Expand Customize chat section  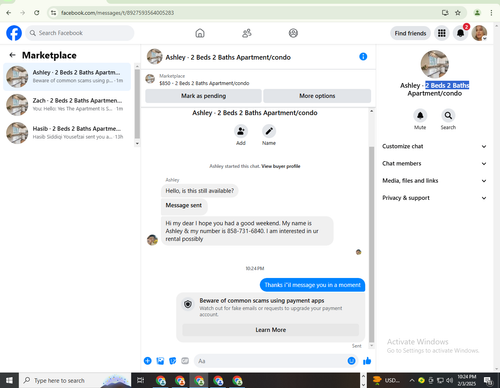pos(434,146)
